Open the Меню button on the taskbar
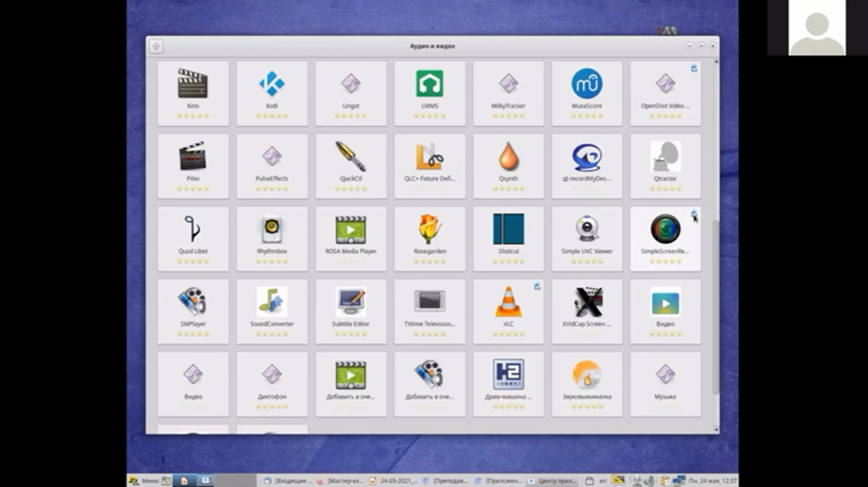The height and width of the screenshot is (487, 868). 144,480
